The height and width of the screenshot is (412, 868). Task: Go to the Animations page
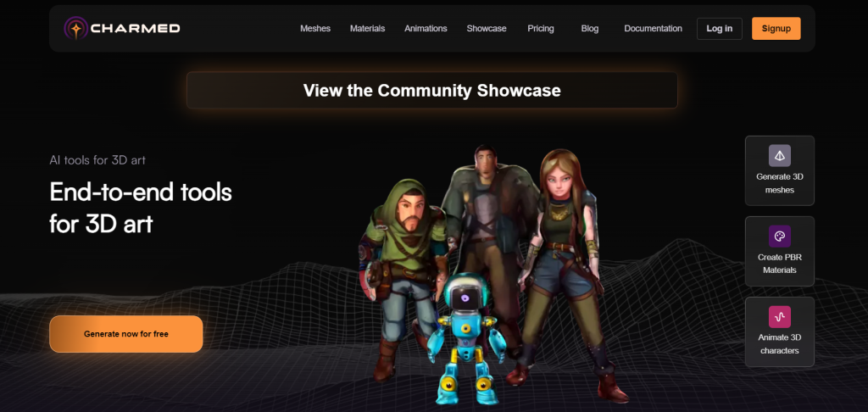point(426,29)
